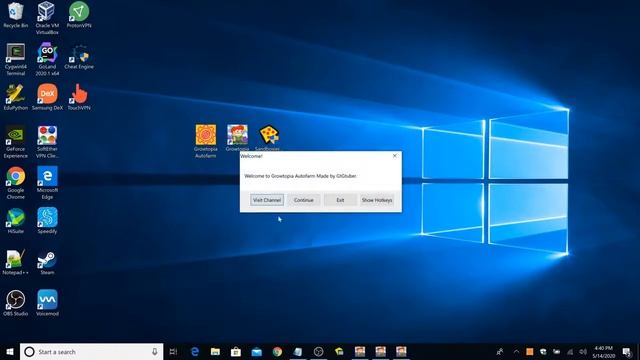
Task: Click Exit in the Welcome dialog
Action: [x=340, y=200]
